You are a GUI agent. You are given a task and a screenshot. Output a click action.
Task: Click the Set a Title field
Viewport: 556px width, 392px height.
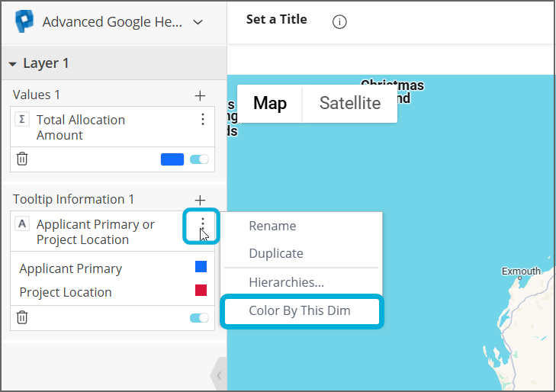coord(276,20)
